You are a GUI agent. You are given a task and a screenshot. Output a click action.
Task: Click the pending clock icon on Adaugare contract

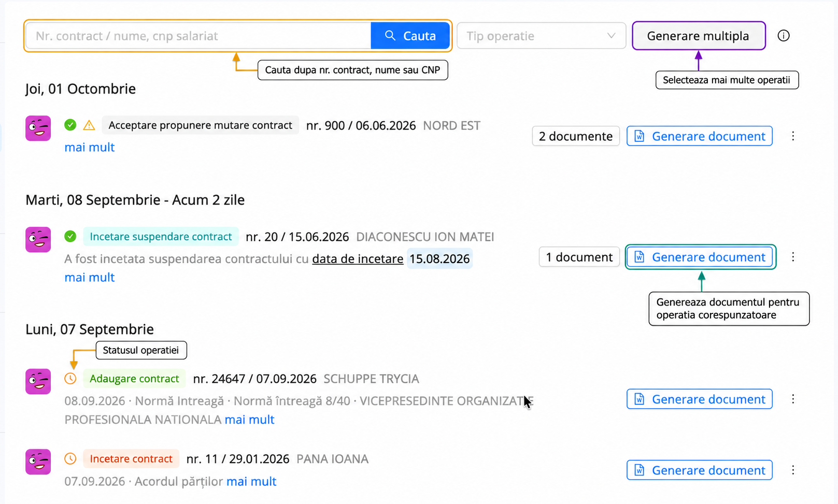tap(70, 379)
